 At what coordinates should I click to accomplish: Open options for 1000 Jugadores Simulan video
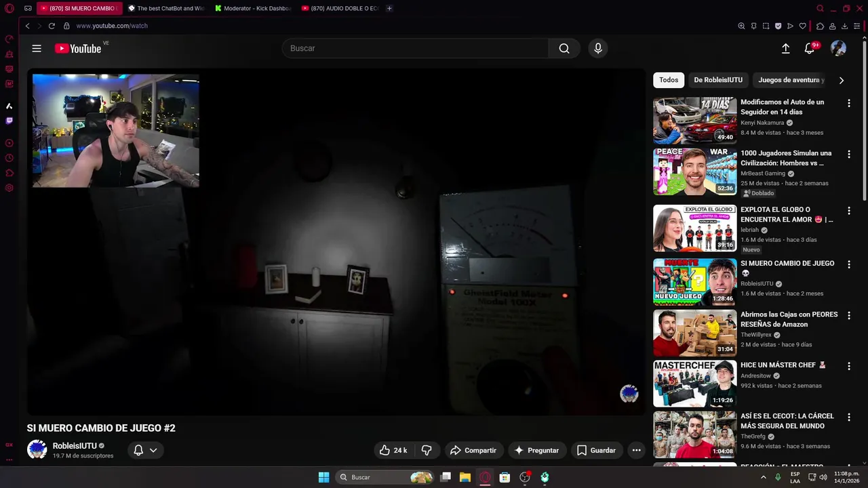[848, 155]
